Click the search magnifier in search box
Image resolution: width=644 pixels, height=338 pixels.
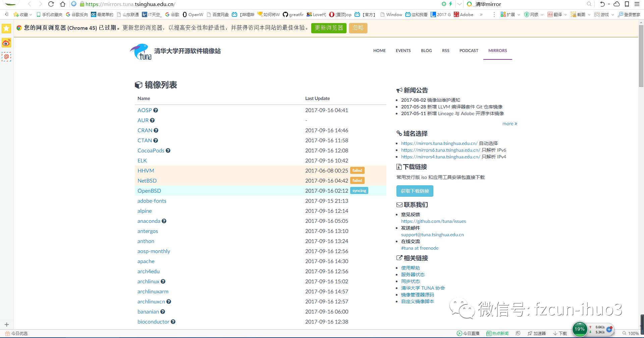(x=589, y=4)
